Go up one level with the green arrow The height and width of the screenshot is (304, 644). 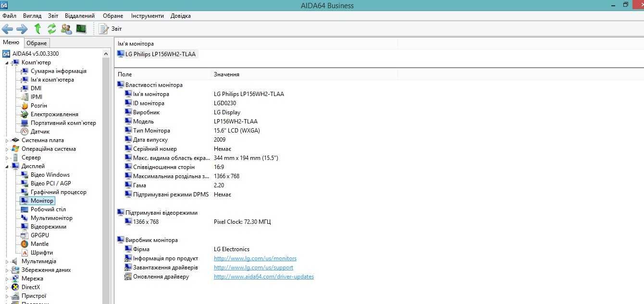click(37, 29)
